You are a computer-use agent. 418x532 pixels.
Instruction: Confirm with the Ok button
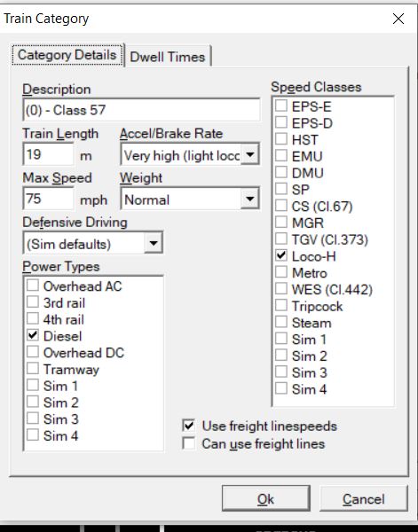(x=266, y=498)
